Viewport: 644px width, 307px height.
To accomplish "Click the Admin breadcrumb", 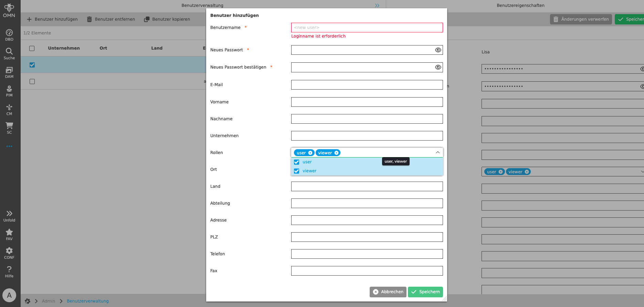I will pyautogui.click(x=49, y=301).
